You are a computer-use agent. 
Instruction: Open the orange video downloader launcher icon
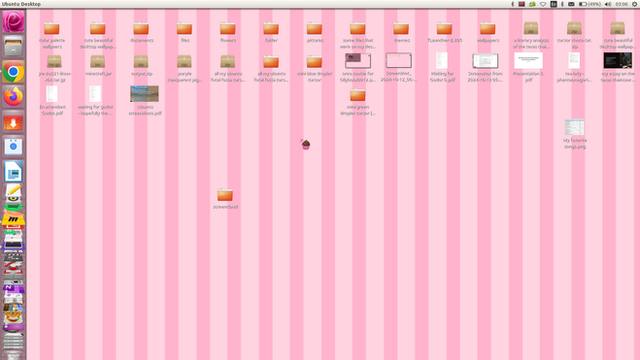(x=13, y=122)
